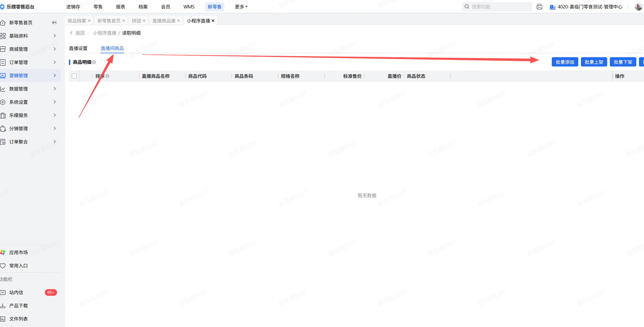Close the 直播商品库 page tab
The image size is (644, 327).
pos(179,21)
